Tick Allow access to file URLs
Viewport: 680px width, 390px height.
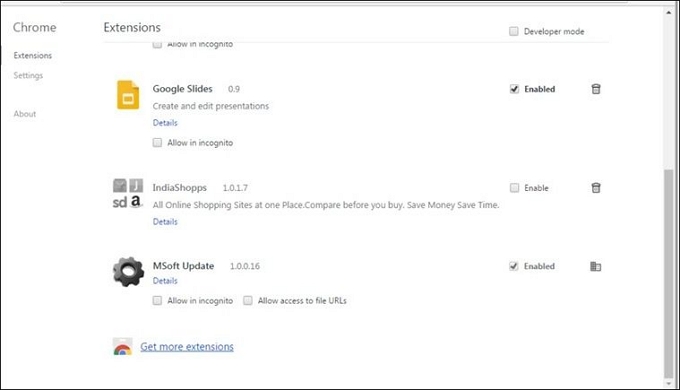click(x=248, y=301)
